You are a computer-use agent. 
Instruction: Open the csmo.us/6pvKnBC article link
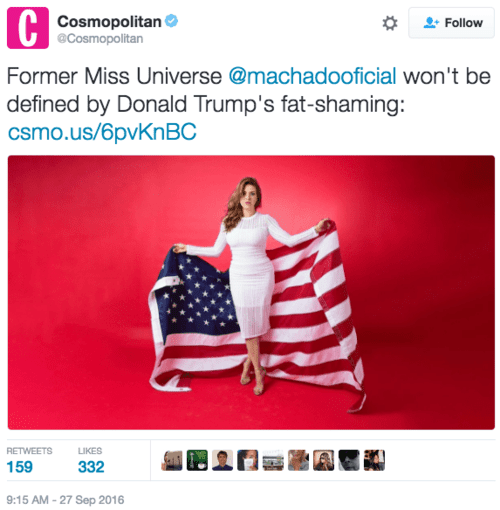tap(102, 132)
